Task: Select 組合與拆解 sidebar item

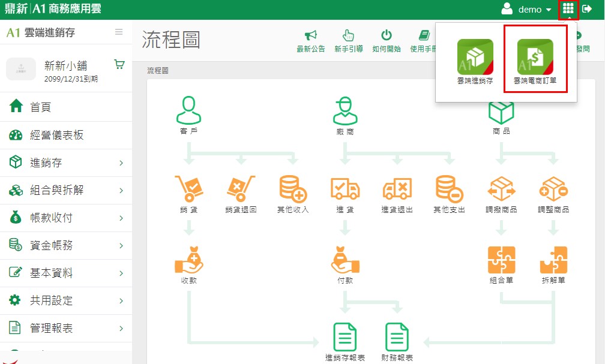Action: point(66,190)
